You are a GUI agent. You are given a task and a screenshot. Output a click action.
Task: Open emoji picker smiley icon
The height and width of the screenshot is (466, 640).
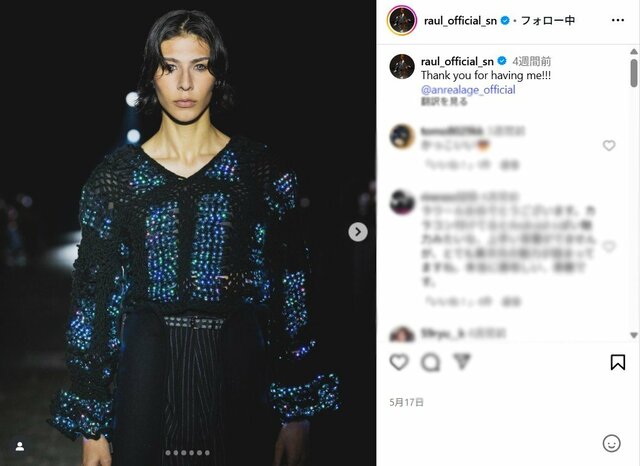click(x=611, y=443)
